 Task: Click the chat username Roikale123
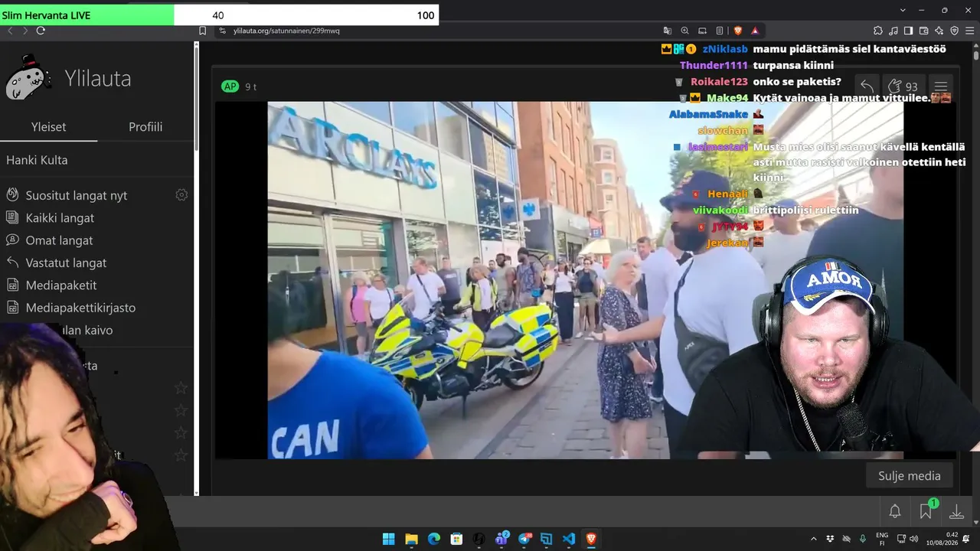click(719, 82)
